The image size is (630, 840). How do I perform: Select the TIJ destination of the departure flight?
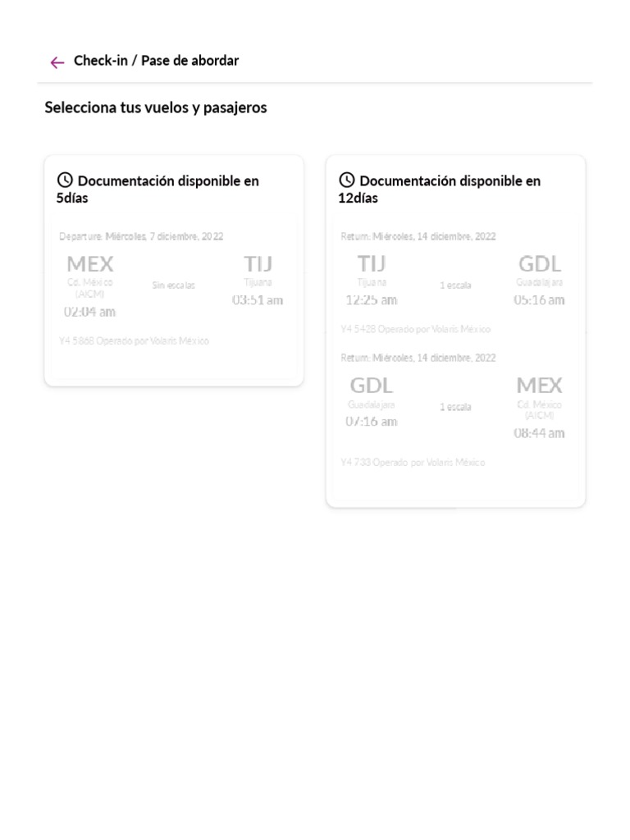258,264
